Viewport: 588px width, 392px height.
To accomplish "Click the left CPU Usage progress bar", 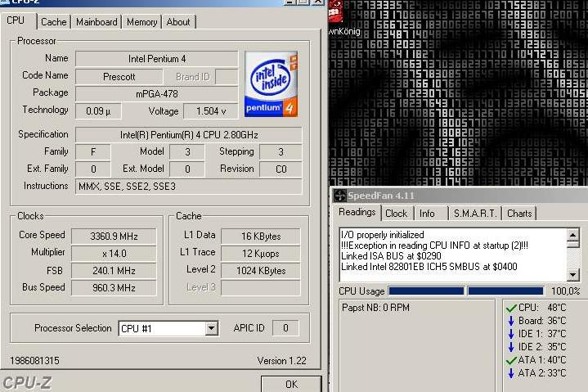I will 426,291.
